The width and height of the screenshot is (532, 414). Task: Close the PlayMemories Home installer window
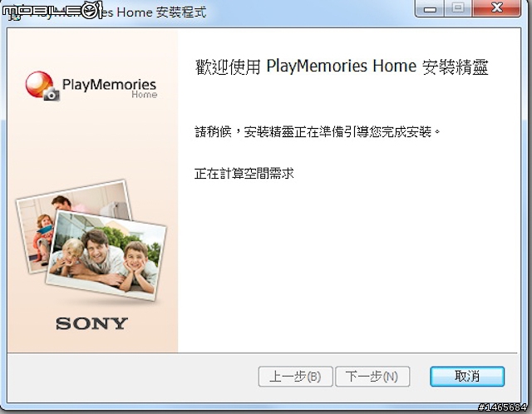(497, 8)
